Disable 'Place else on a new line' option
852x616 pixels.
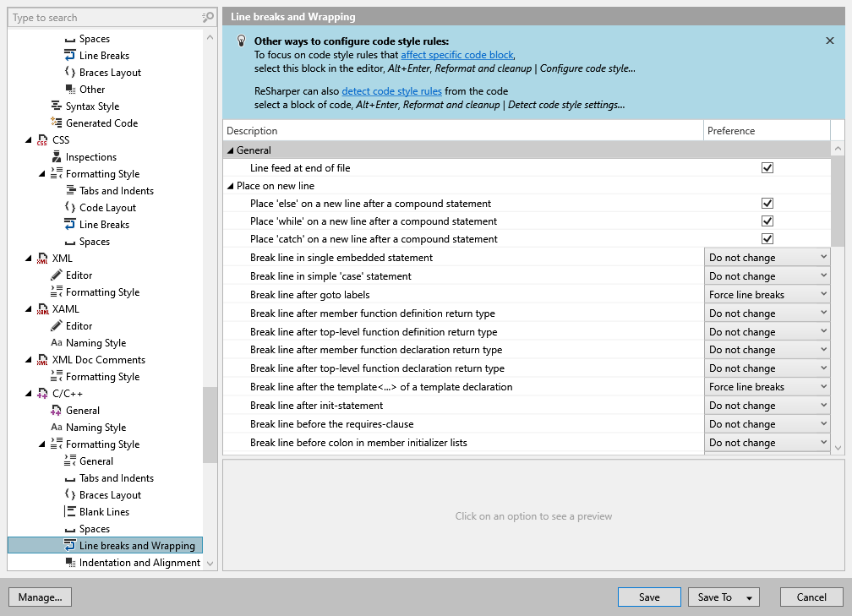tap(767, 203)
